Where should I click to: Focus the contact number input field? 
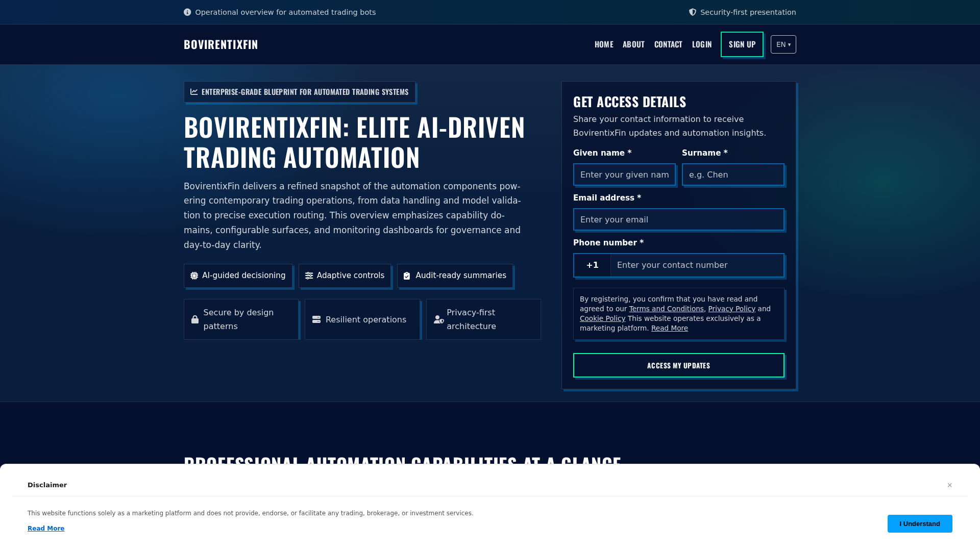click(697, 265)
